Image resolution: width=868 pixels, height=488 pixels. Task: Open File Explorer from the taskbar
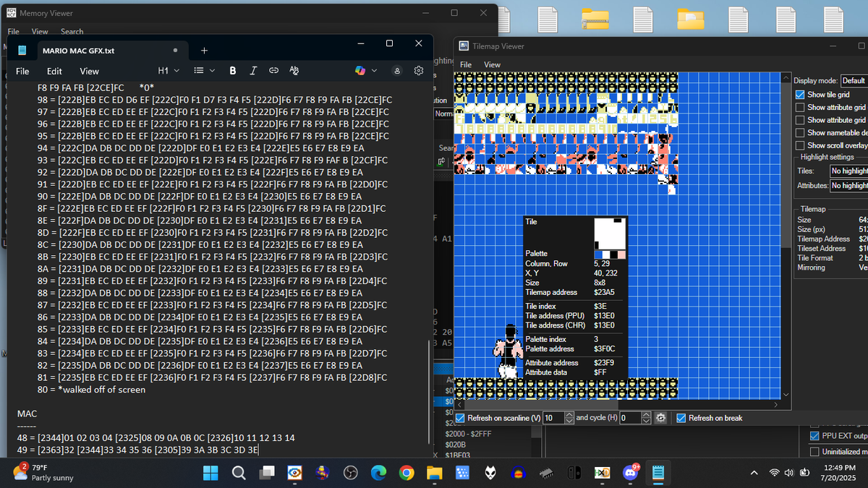tap(434, 473)
